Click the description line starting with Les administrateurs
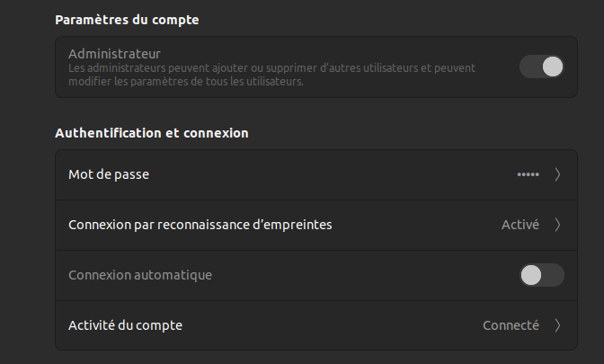604x364 pixels. 271,68
